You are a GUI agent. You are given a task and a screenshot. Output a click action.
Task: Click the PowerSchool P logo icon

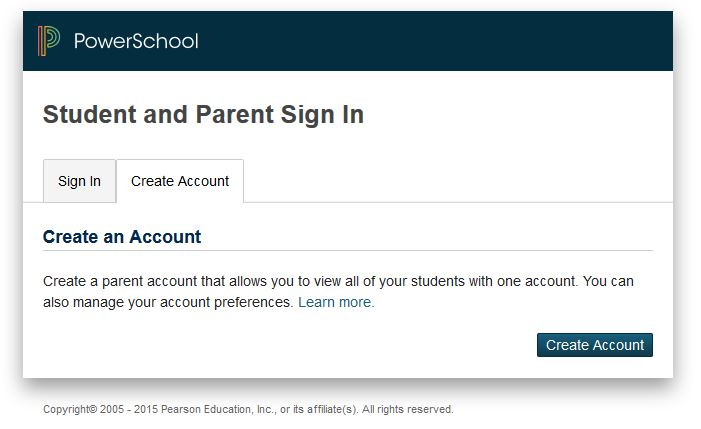(49, 41)
